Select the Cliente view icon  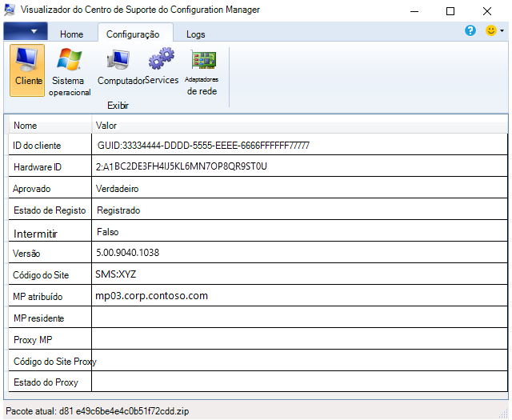[27, 70]
